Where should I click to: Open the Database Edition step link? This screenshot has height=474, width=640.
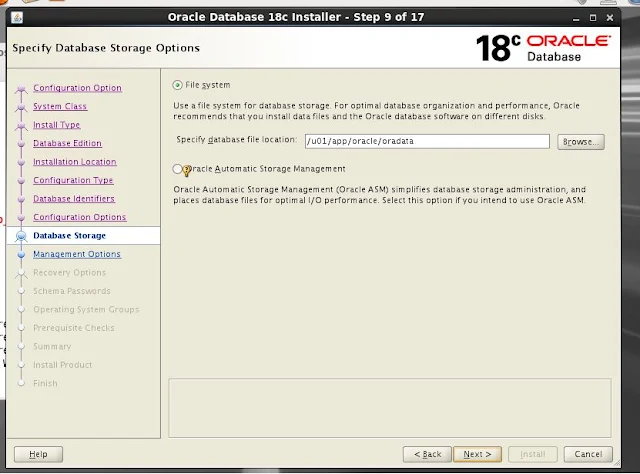(67, 143)
